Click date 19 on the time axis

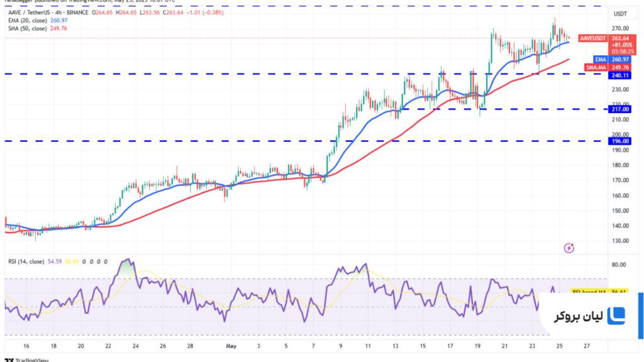(477, 346)
